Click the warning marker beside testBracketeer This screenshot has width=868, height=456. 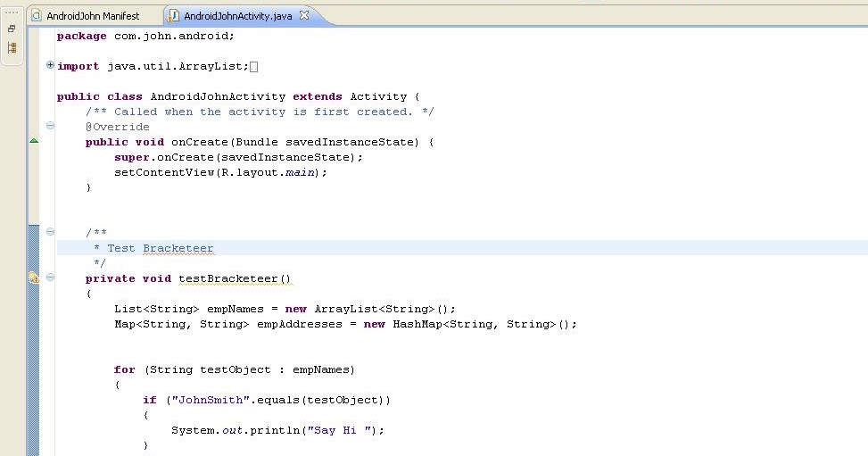pos(34,278)
